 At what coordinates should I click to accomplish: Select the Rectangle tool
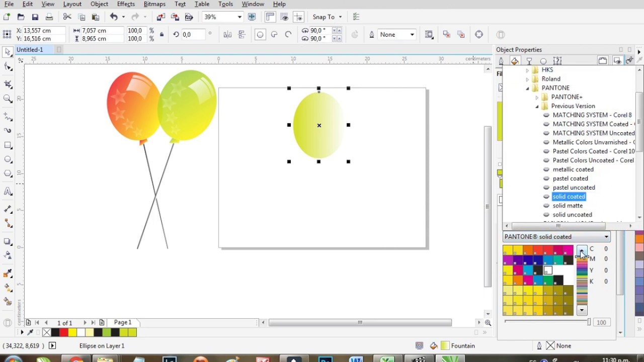(8, 145)
